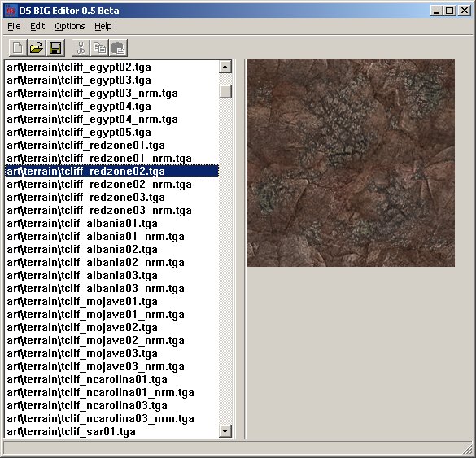Select art\terrain\tclif_ncarolina01.tga
Screen dimensions: 476x458
111,380
